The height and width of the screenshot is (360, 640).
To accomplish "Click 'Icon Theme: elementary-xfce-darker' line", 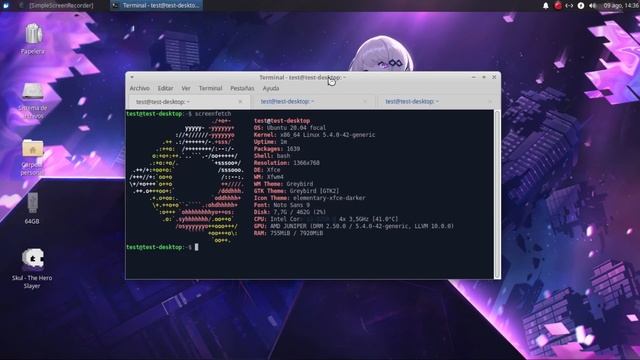I will click(310, 198).
